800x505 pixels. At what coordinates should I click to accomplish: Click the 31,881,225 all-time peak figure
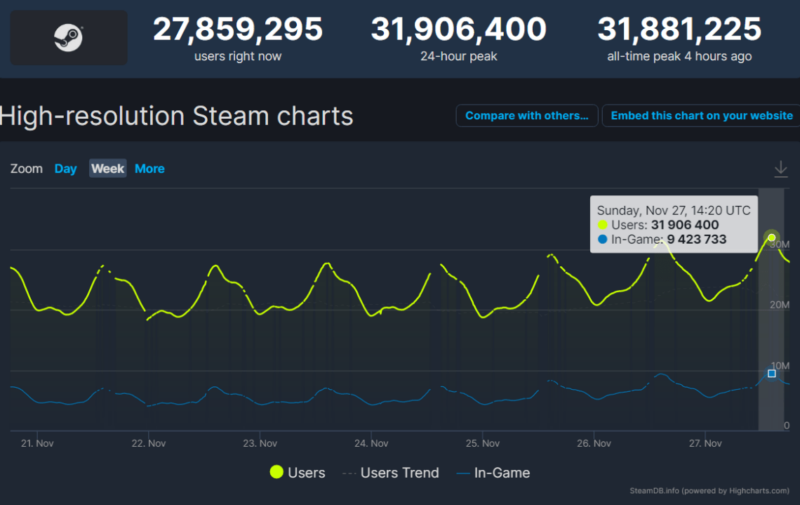(x=679, y=29)
